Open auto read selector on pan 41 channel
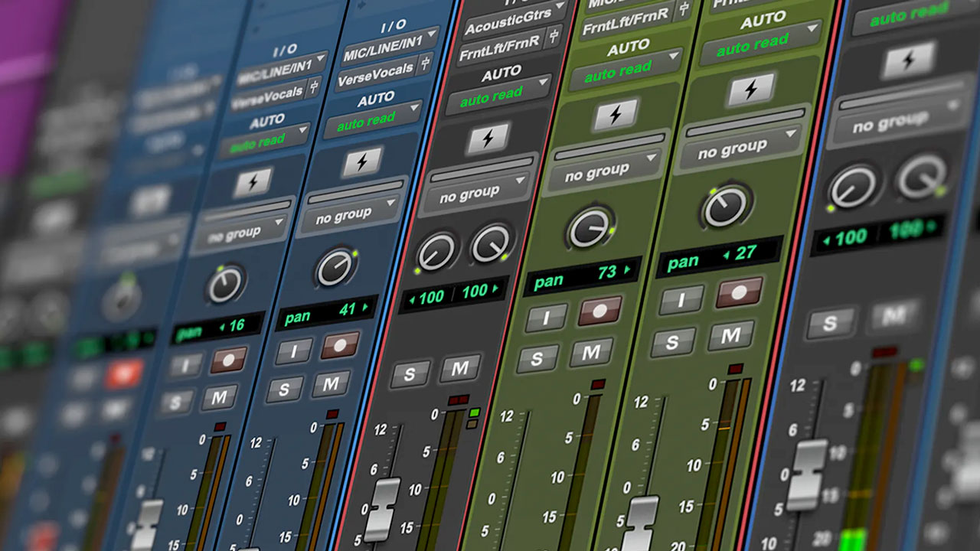This screenshot has height=551, width=980. (x=373, y=121)
